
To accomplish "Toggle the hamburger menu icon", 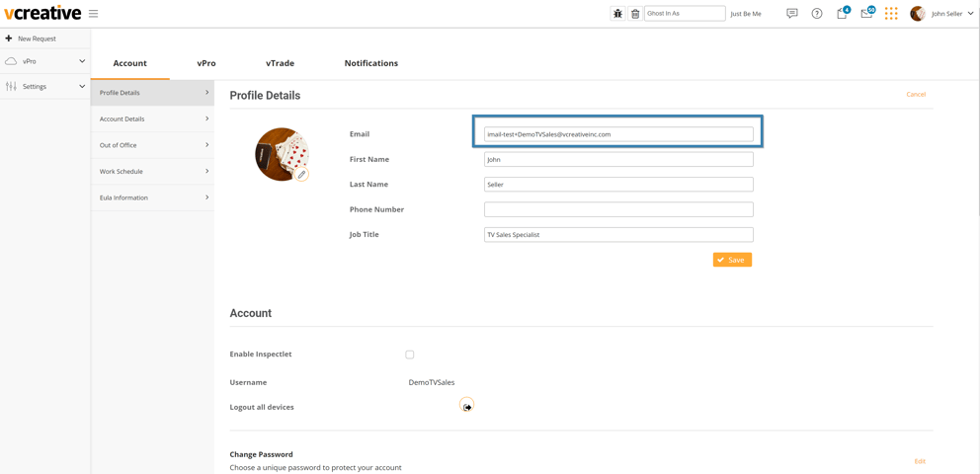I will pyautogui.click(x=93, y=14).
